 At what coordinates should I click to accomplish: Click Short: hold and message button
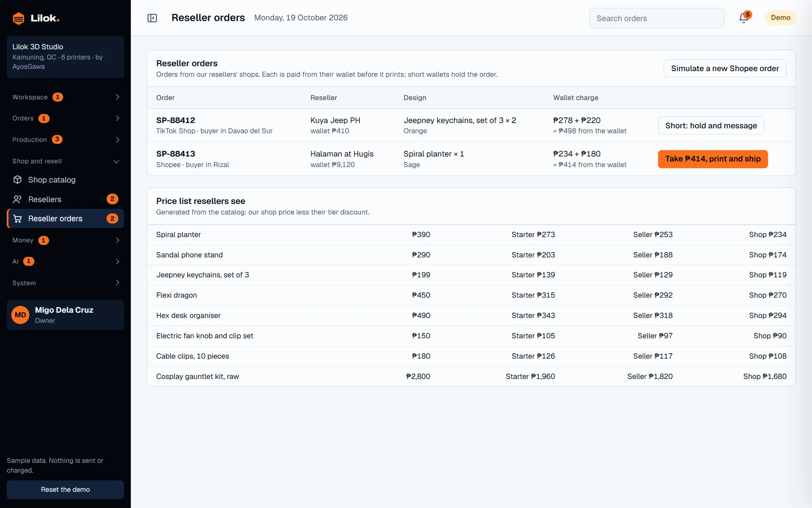tap(711, 125)
